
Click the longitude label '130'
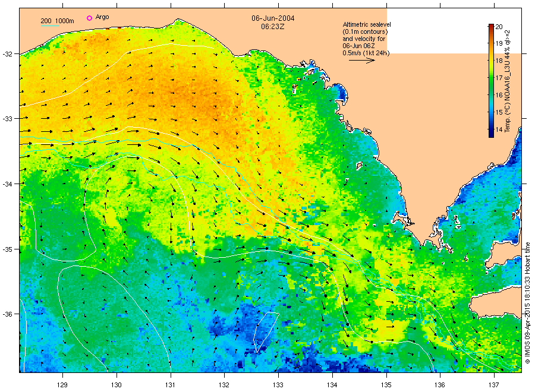117,385
